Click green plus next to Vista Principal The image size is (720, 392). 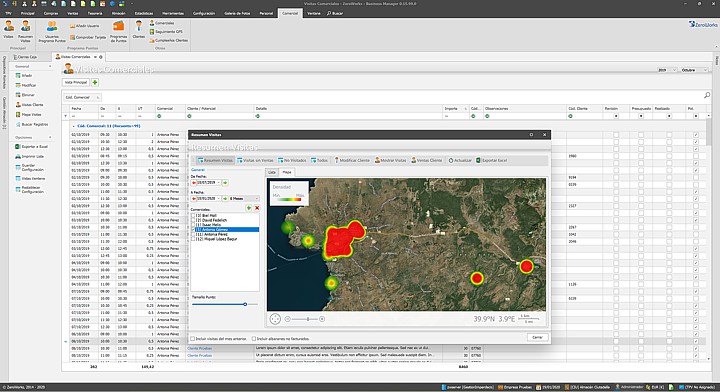coord(95,82)
